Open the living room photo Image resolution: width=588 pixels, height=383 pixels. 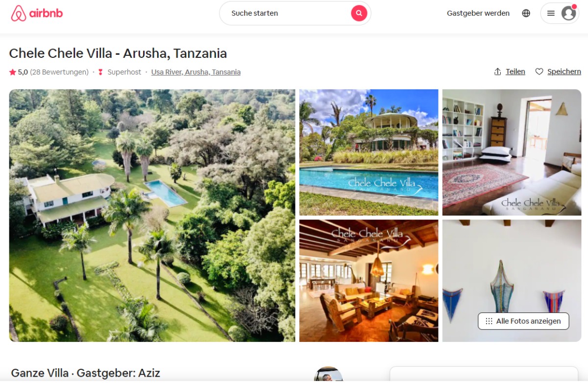click(x=368, y=281)
